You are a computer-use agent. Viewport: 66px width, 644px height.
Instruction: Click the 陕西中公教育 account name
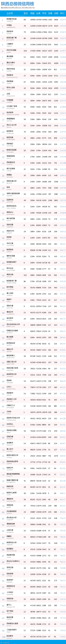pyautogui.click(x=11, y=493)
